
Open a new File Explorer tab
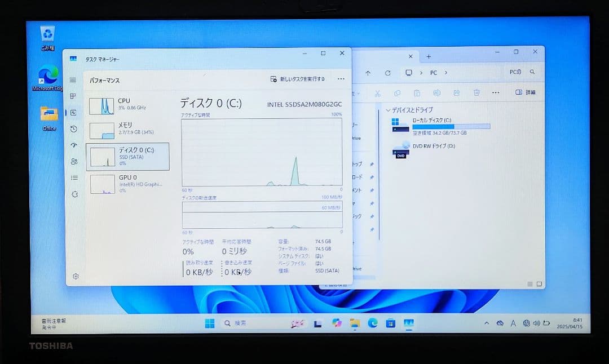429,56
